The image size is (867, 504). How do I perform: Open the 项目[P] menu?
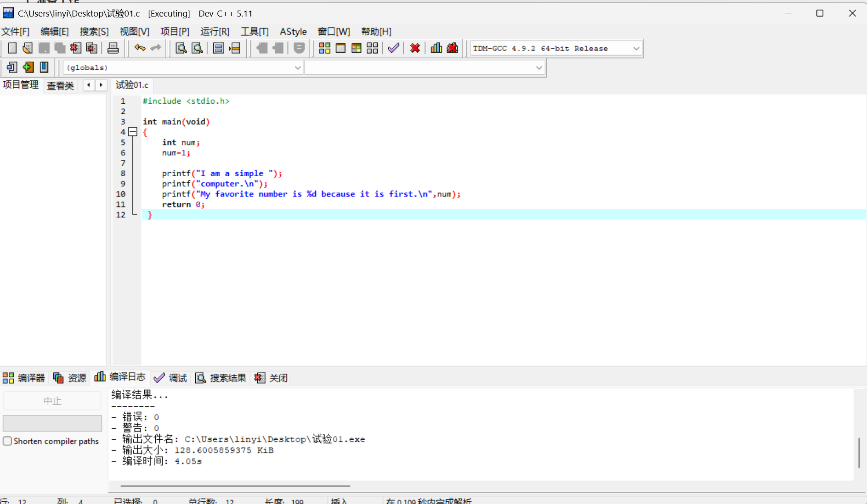175,32
